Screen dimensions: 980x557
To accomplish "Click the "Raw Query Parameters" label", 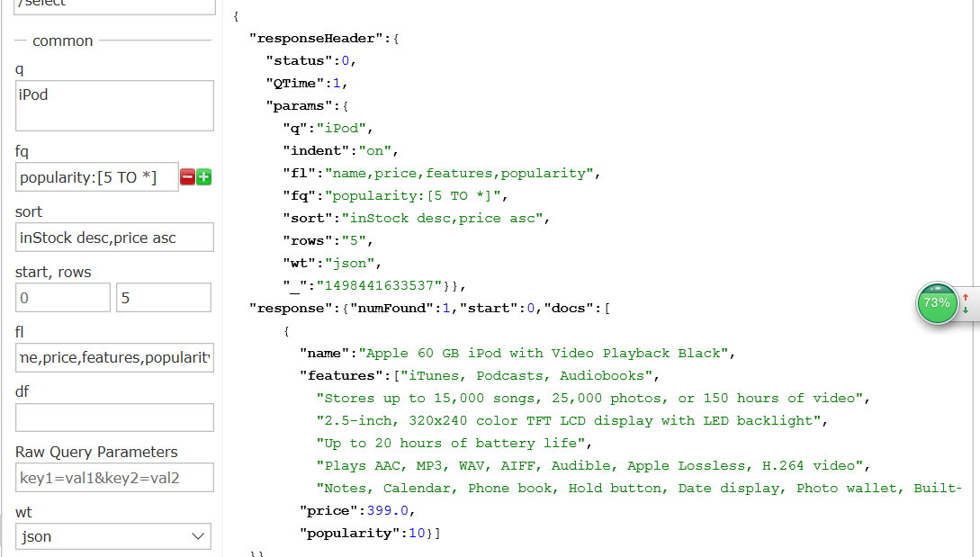I will pos(96,452).
